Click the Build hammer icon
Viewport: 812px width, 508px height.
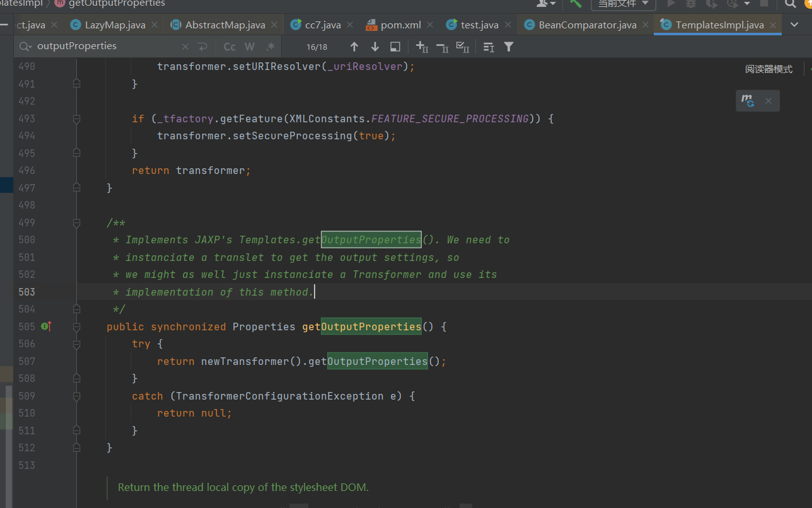tap(575, 3)
